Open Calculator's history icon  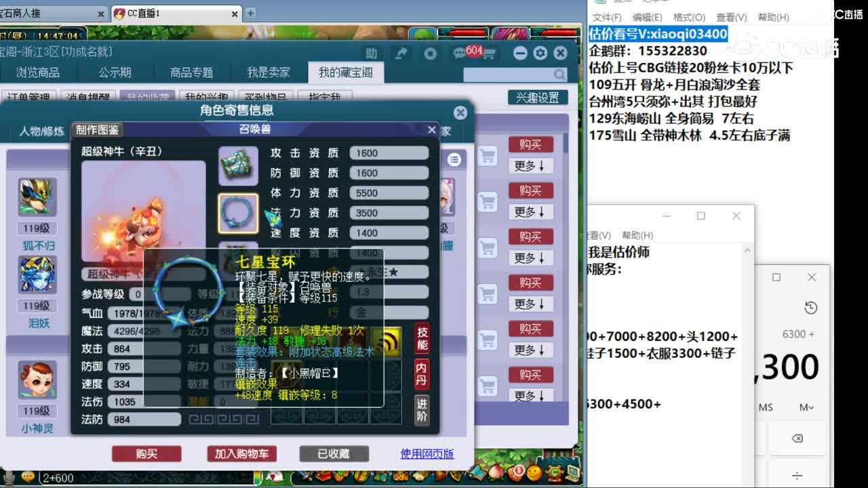810,307
